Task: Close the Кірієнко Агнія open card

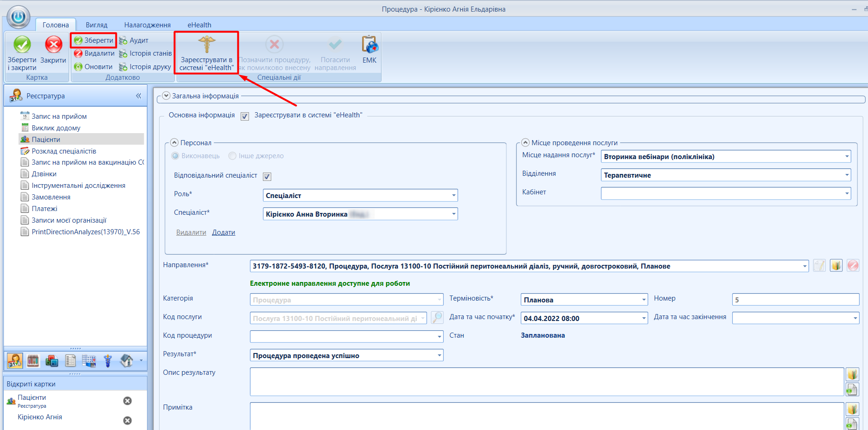Action: pos(128,420)
